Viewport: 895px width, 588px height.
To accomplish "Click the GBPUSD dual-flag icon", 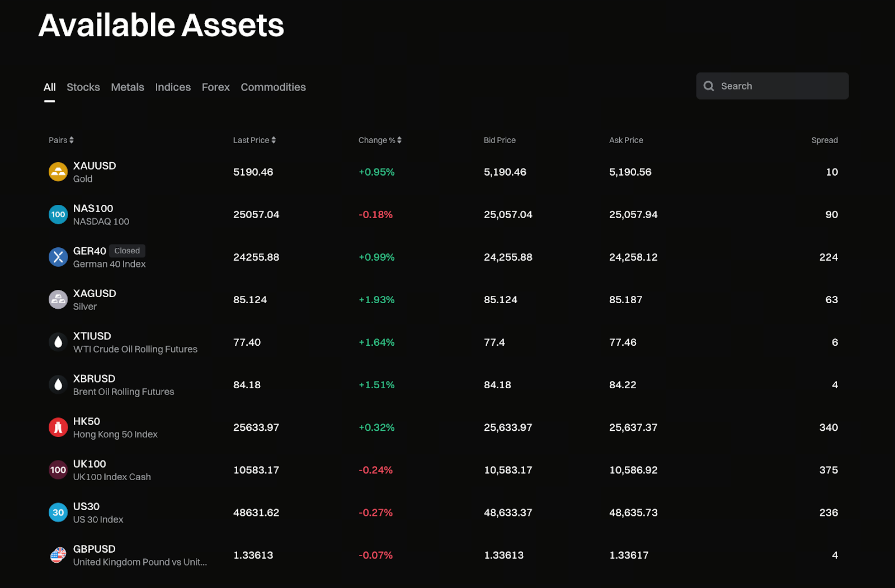I will pos(58,555).
